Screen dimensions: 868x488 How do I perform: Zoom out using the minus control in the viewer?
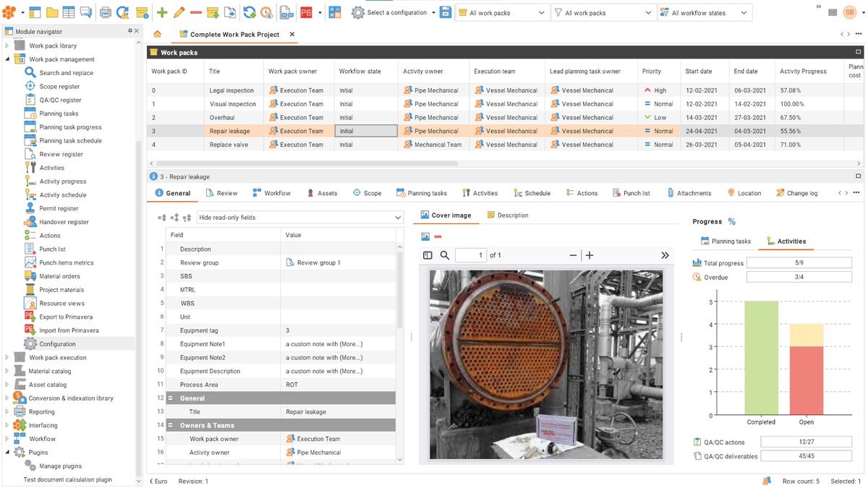[574, 254]
